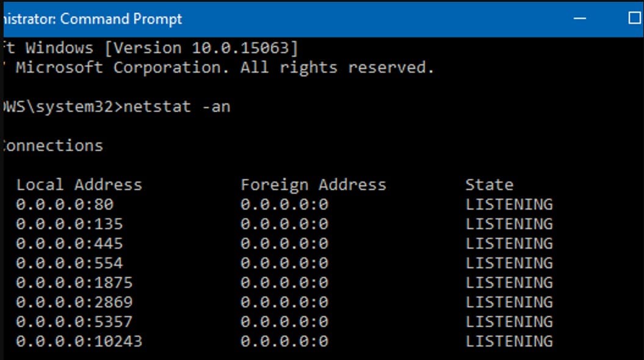This screenshot has height=360, width=644.
Task: Click the Windows Version 10.0.15063 line
Action: pos(151,48)
